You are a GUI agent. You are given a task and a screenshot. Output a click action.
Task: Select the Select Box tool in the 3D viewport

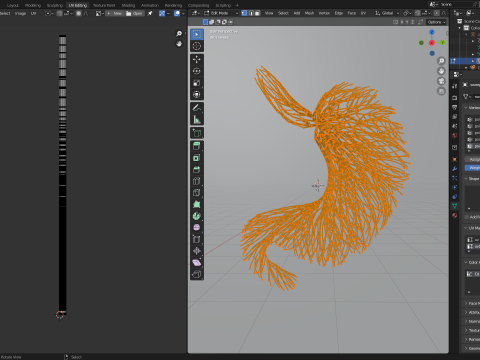197,34
